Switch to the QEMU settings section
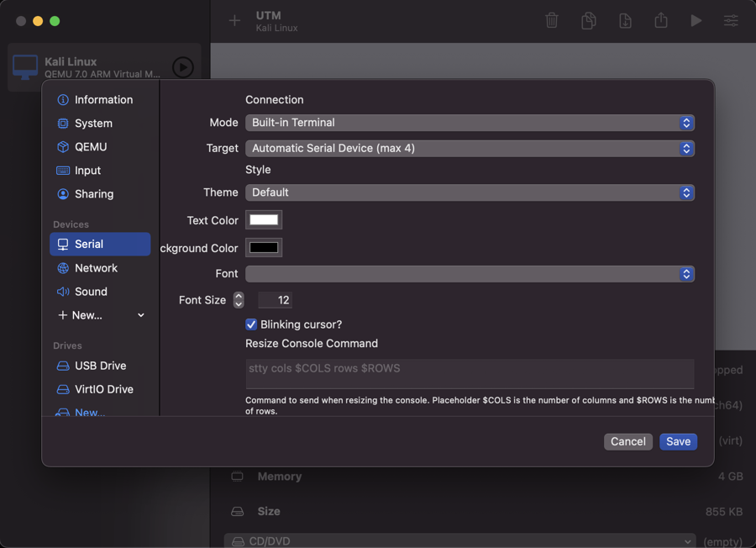The width and height of the screenshot is (756, 548). pos(91,147)
